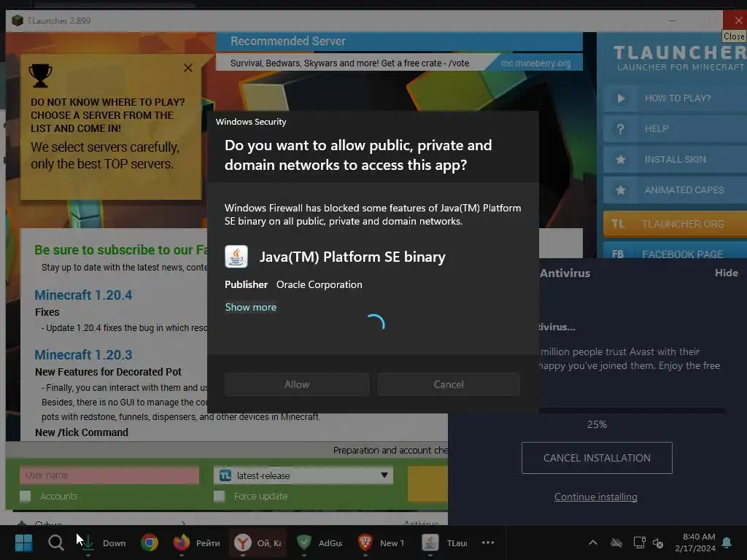Hide the Avast Antivirus installer panel
The image size is (747, 560).
[x=726, y=273]
